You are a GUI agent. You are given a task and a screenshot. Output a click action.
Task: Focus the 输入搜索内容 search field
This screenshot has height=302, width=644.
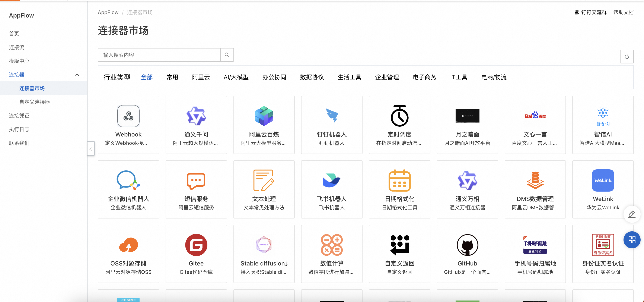[x=159, y=55]
